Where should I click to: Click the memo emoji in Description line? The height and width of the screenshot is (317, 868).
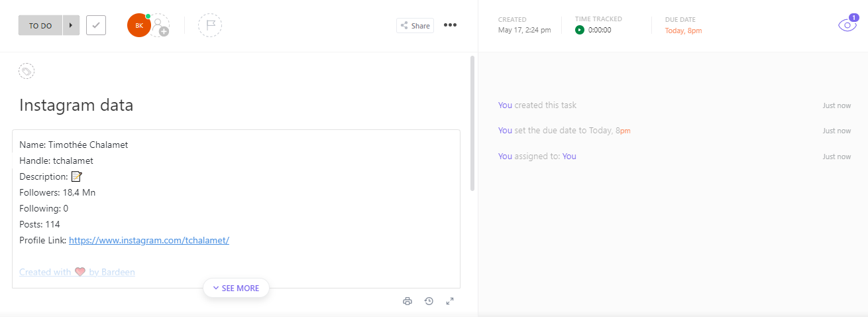click(76, 176)
